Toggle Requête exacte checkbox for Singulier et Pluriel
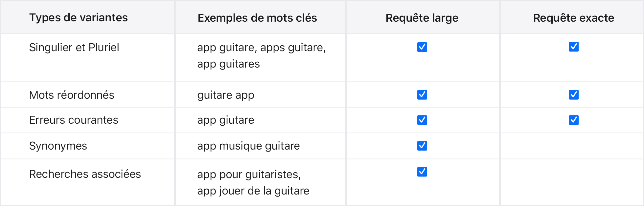 pos(574,47)
